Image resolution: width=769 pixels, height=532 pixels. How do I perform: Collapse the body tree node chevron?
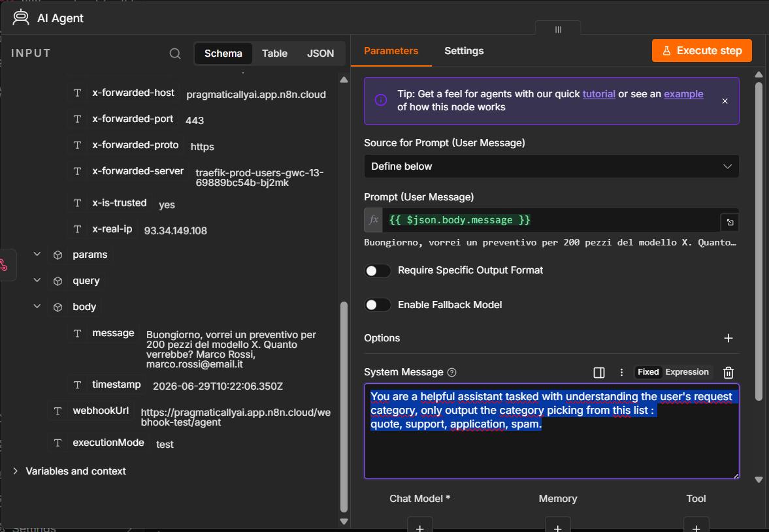tap(37, 306)
